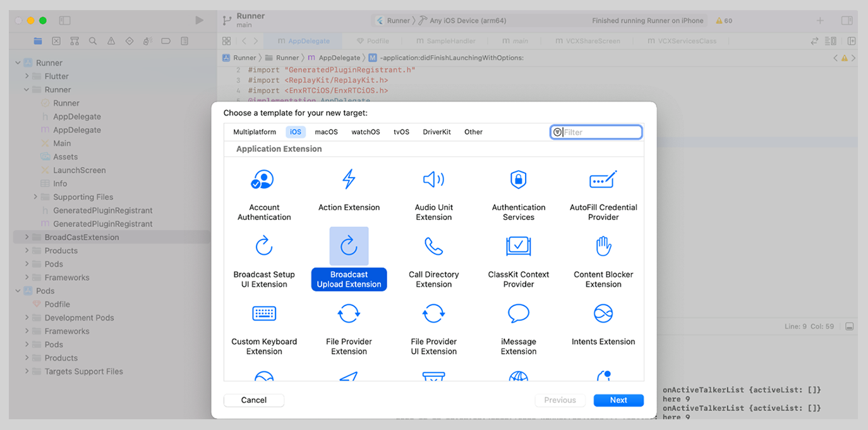Collapse the Pods project group

(17, 290)
